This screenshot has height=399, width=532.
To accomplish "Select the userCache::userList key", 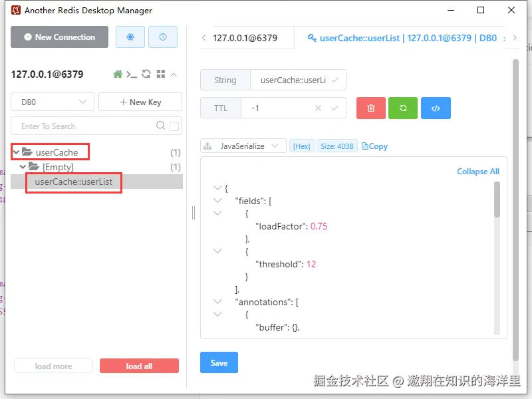I will 96,182.
